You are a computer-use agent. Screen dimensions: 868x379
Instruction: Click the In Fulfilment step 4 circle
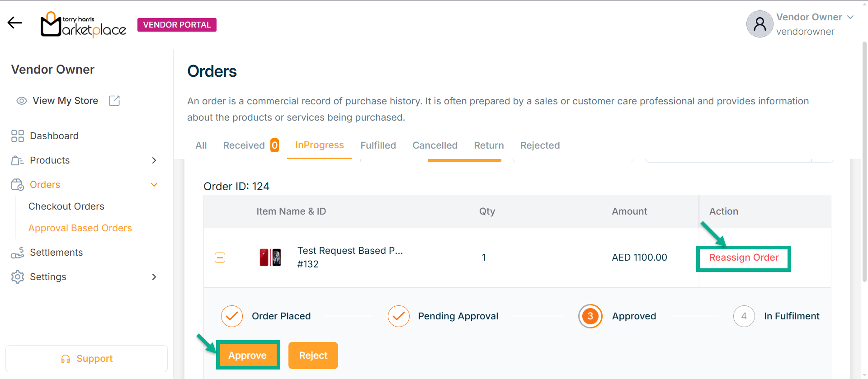744,316
